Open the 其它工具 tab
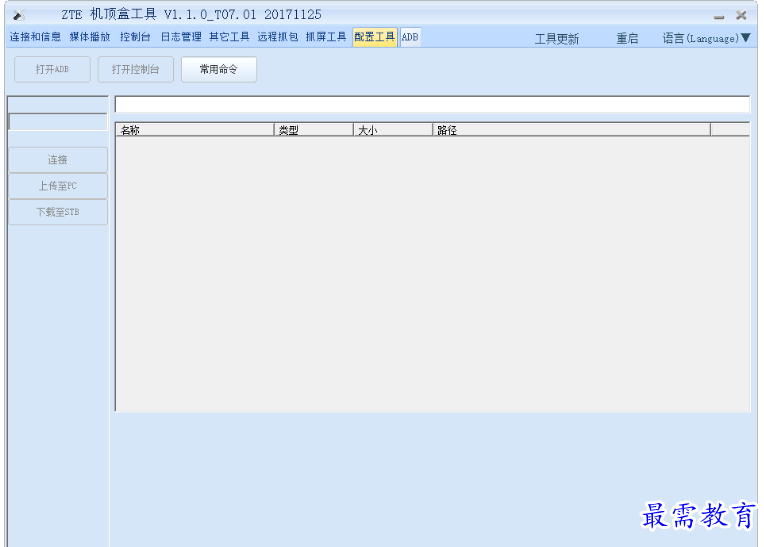This screenshot has height=547, width=764. [x=229, y=37]
